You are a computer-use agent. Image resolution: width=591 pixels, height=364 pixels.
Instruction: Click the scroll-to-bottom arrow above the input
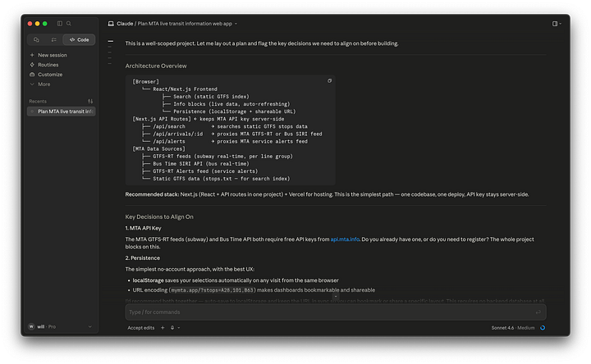point(336,297)
